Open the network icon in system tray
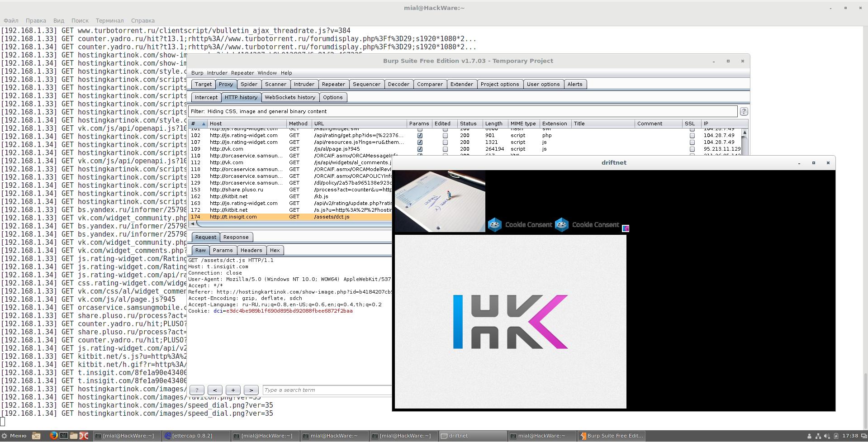 point(818,436)
